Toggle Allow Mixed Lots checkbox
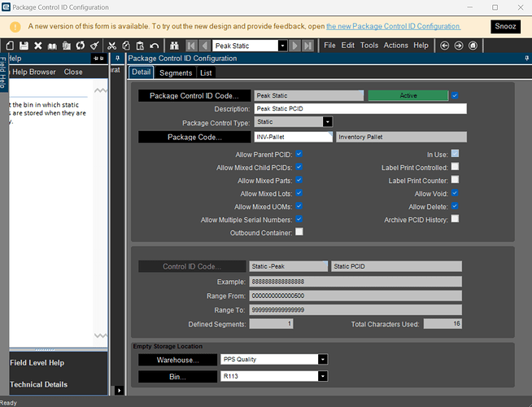The width and height of the screenshot is (532, 407). [299, 193]
